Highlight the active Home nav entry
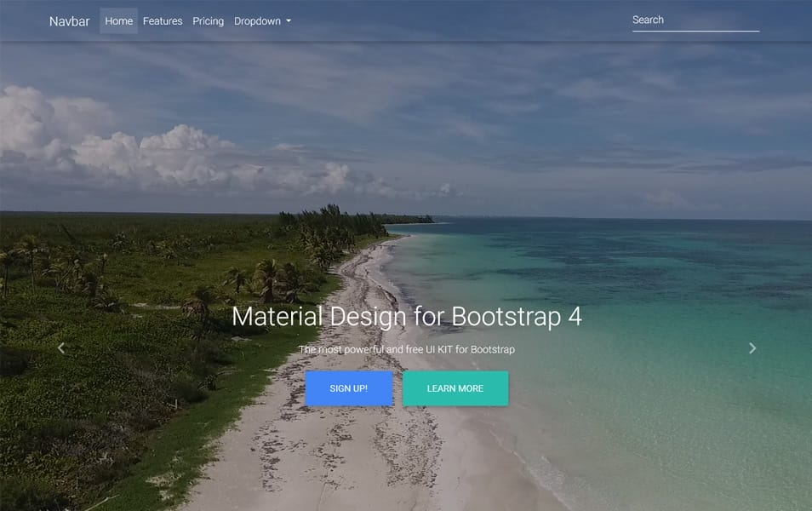Image resolution: width=812 pixels, height=511 pixels. [118, 20]
